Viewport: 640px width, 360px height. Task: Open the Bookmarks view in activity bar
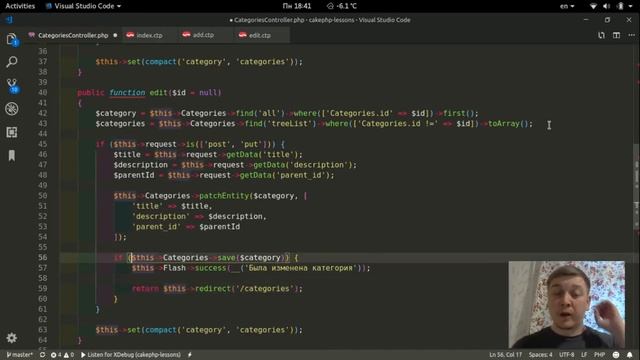(11, 156)
